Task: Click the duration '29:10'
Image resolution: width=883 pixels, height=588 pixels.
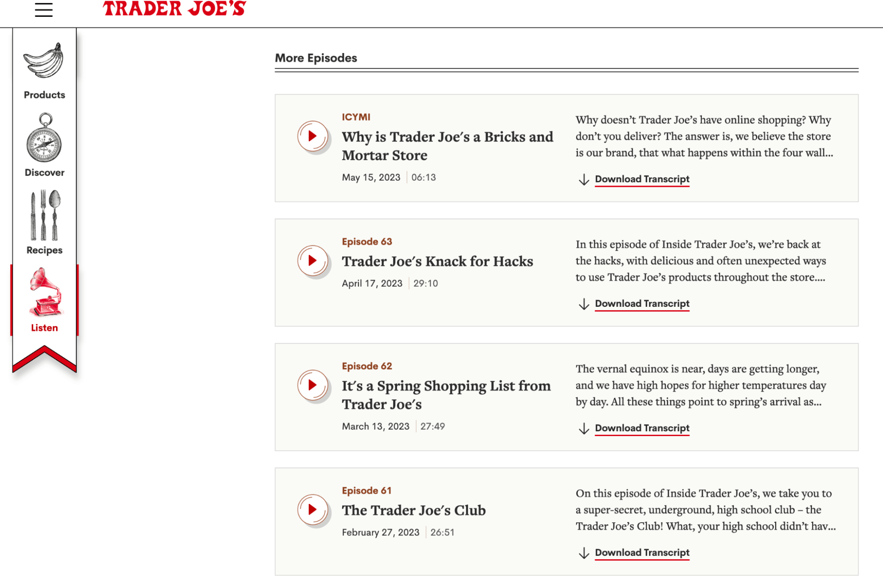Action: pos(426,283)
